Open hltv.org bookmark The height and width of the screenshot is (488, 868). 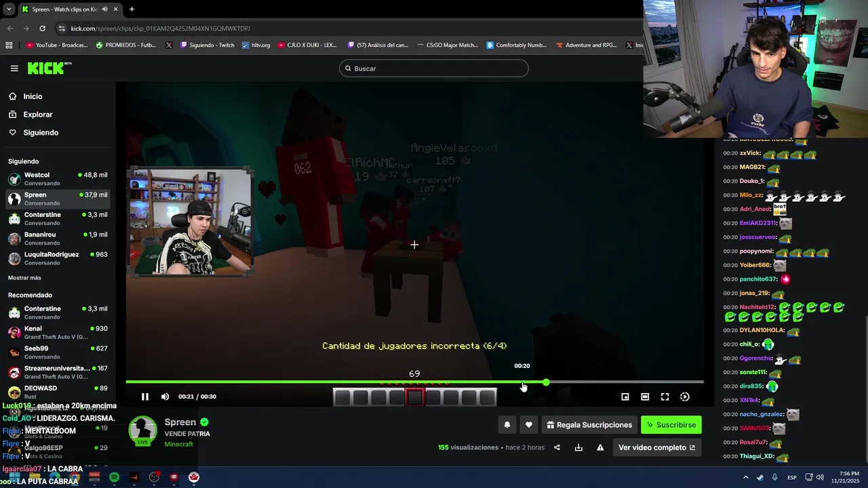256,45
